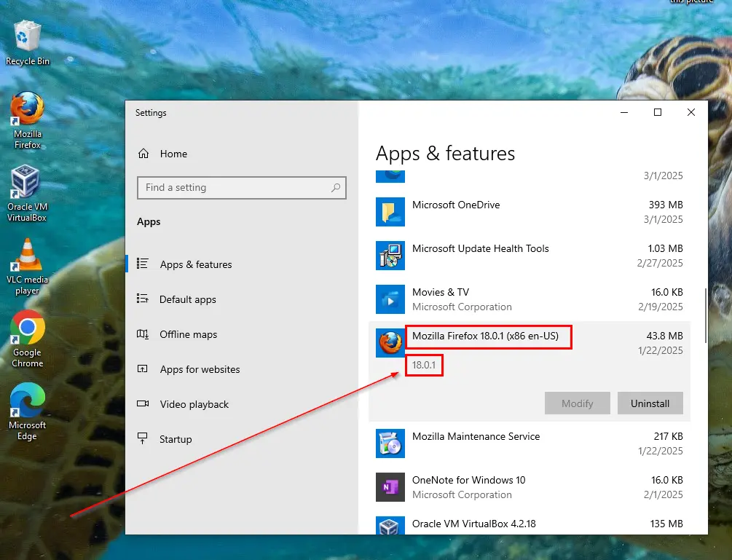Click the 217 KB size of Maintenance Service
732x560 pixels.
coord(668,436)
